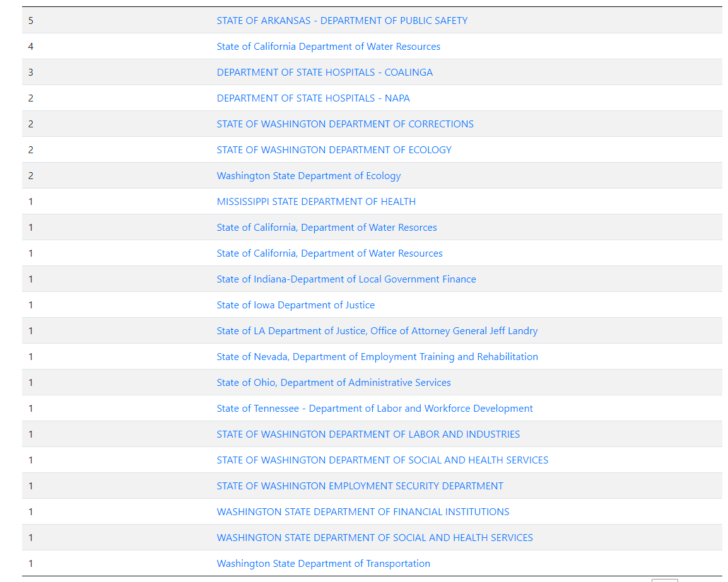Viewport: 728px width, 582px height.
Task: Open State of California Department of Water Resources link
Action: (x=328, y=47)
